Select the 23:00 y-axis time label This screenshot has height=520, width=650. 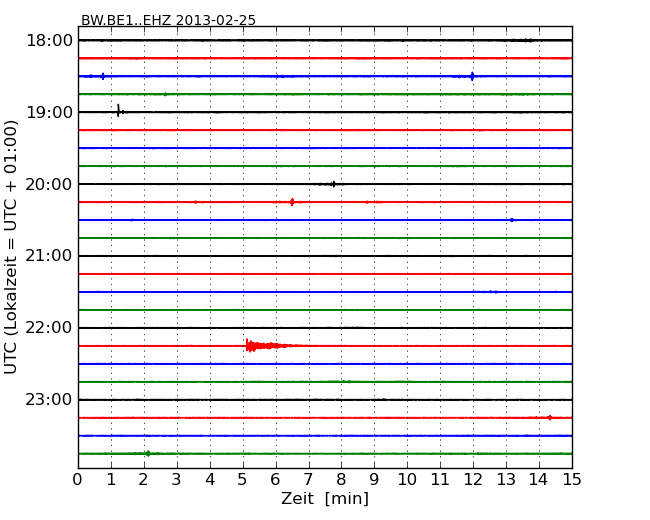coord(49,400)
